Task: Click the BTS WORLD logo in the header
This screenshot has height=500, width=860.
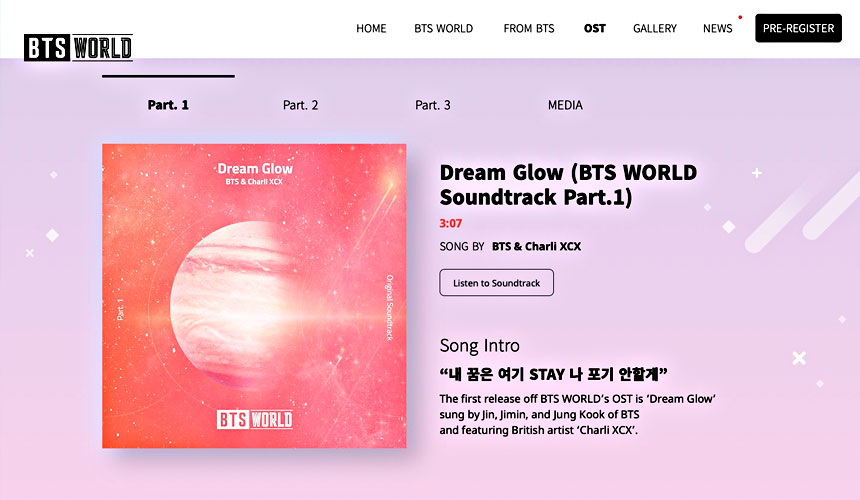Action: tap(78, 48)
